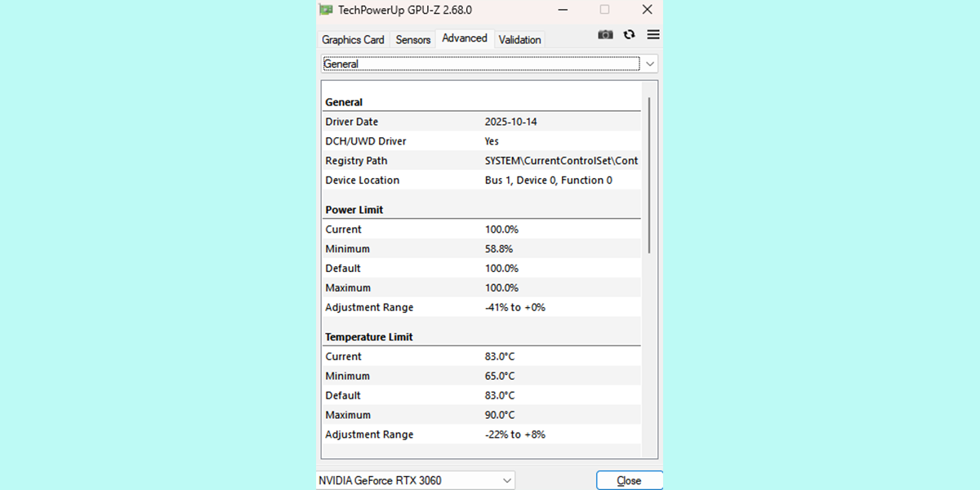
Task: Click the Close button
Action: (629, 480)
